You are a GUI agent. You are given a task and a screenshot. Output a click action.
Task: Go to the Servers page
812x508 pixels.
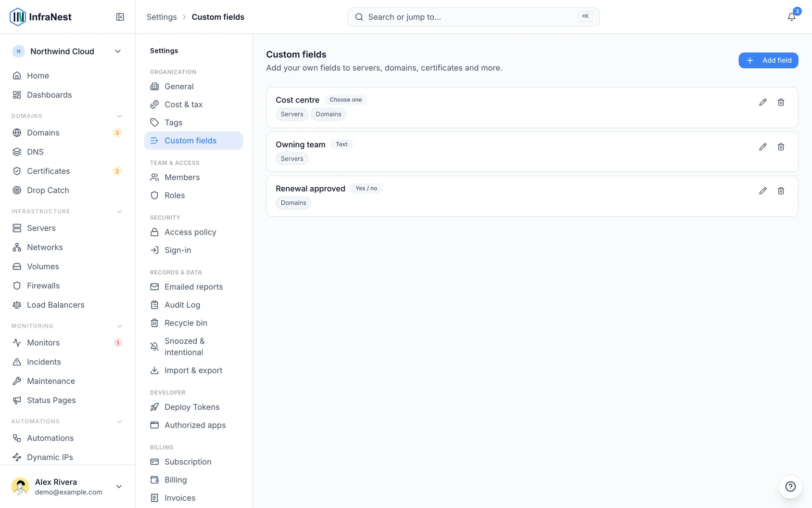pos(67,228)
